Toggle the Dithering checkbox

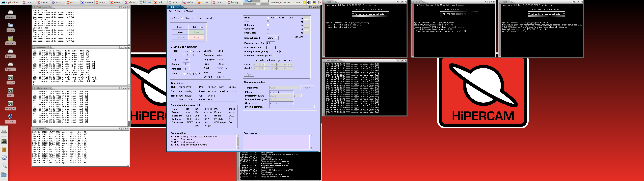[268, 25]
